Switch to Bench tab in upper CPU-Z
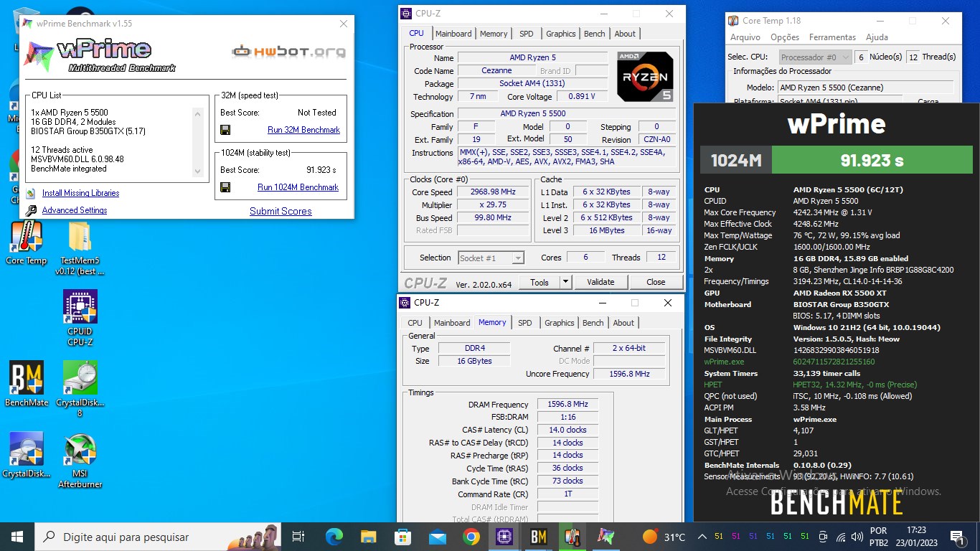 (x=594, y=34)
